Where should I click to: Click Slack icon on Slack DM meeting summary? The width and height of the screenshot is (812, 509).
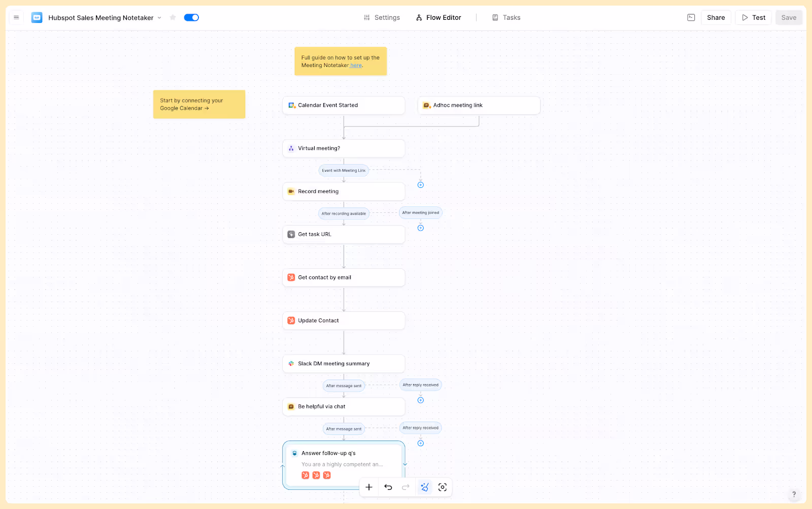click(291, 364)
